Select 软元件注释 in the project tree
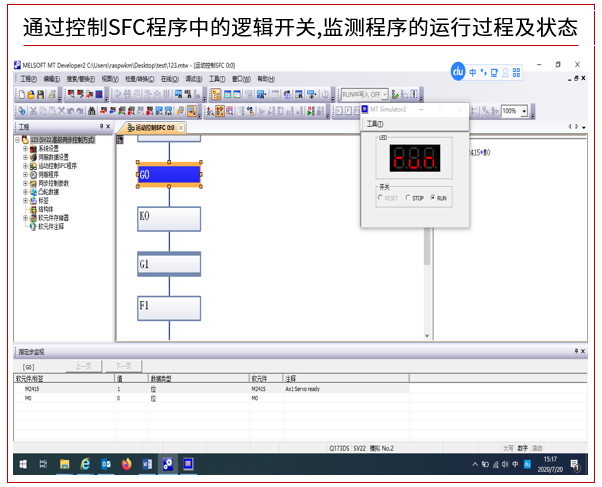 [51, 227]
